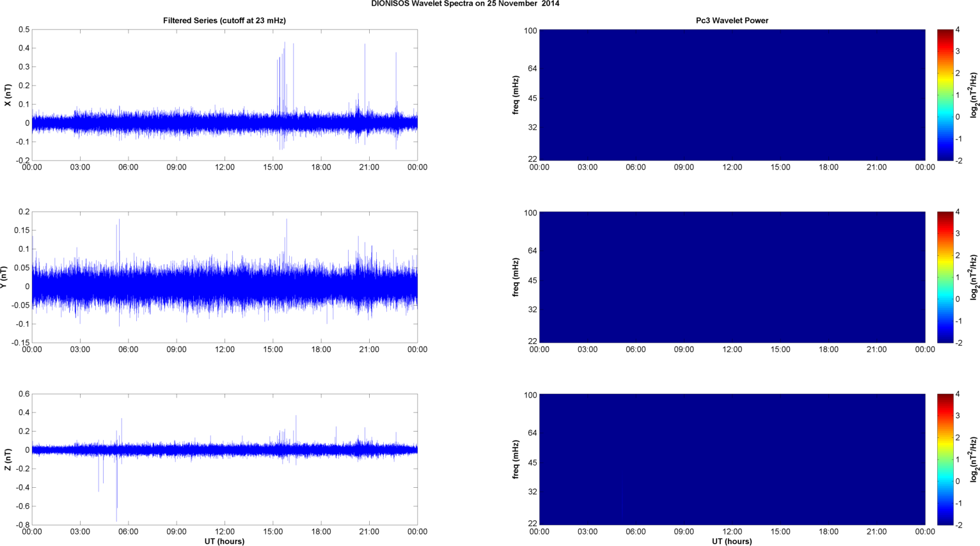This screenshot has height=546, width=980.
Task: Click the '32' frequency tick on top wavelet plot
Action: tap(532, 127)
